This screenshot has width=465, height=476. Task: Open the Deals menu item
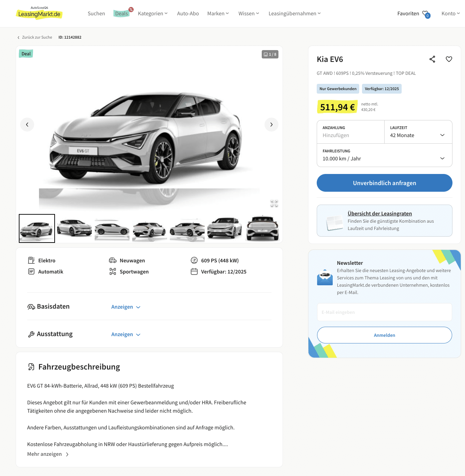(x=122, y=14)
